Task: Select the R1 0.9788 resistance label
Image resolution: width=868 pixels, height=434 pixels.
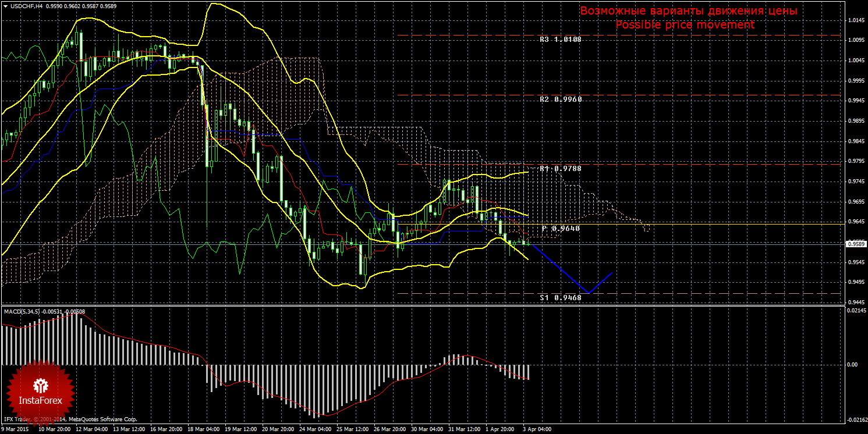Action: (x=560, y=168)
